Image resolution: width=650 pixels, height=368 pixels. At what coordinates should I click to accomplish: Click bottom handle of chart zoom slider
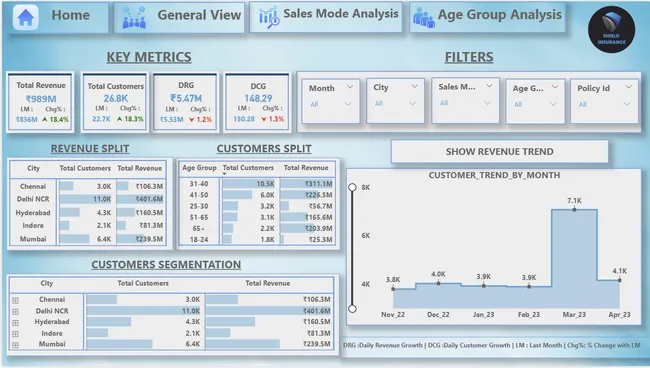(352, 309)
